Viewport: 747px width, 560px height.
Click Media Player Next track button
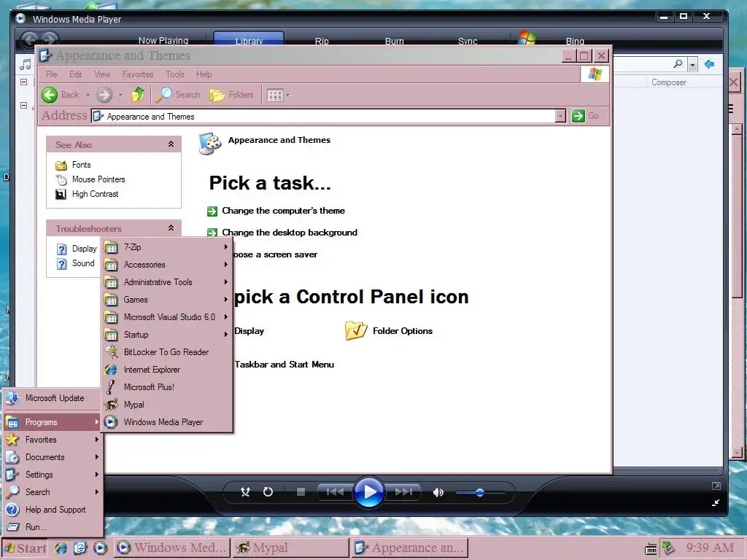click(403, 492)
